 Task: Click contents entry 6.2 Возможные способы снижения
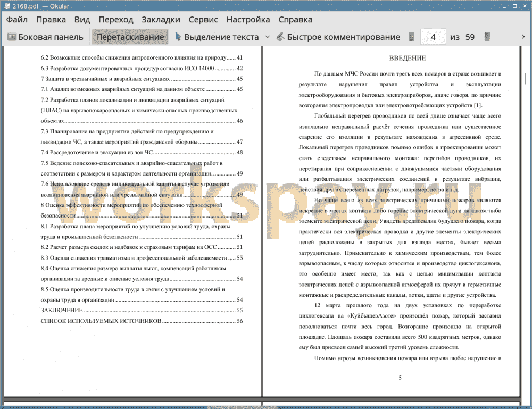pos(142,57)
